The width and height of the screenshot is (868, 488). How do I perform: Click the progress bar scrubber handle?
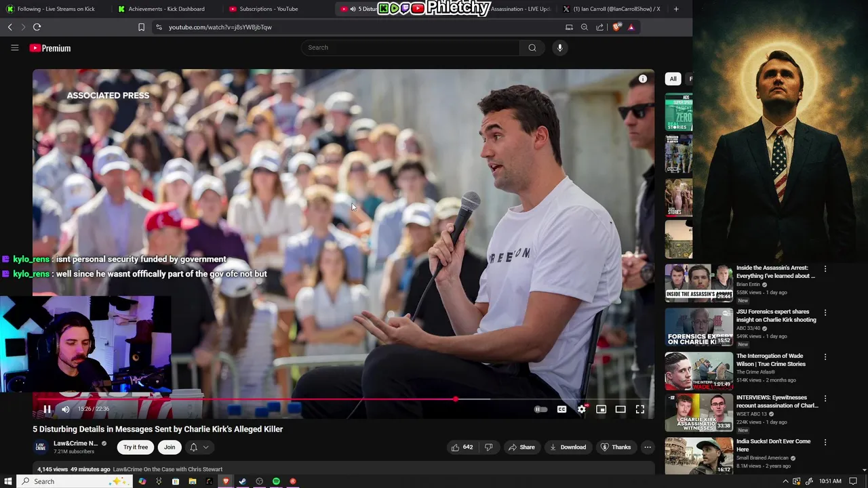[456, 399]
